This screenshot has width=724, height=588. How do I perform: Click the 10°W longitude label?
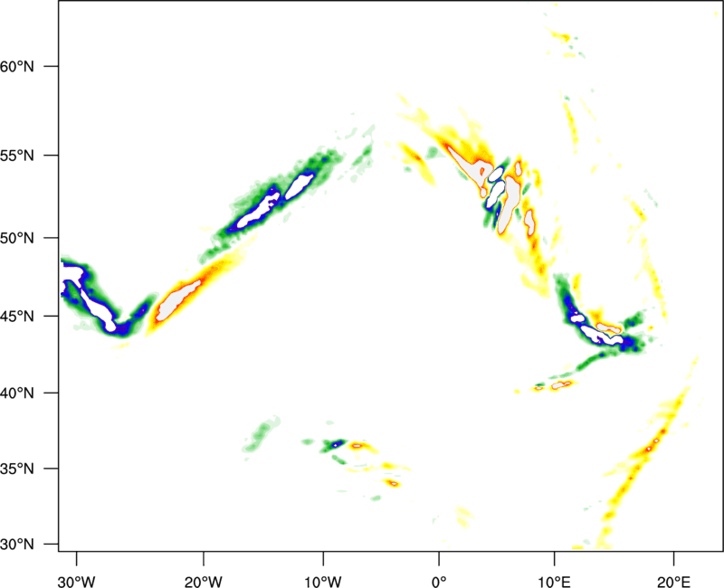tap(323, 582)
